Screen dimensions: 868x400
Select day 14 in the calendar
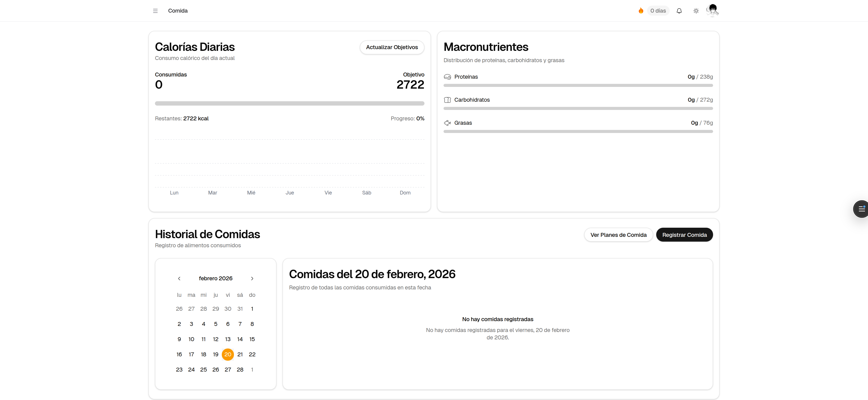pos(240,339)
